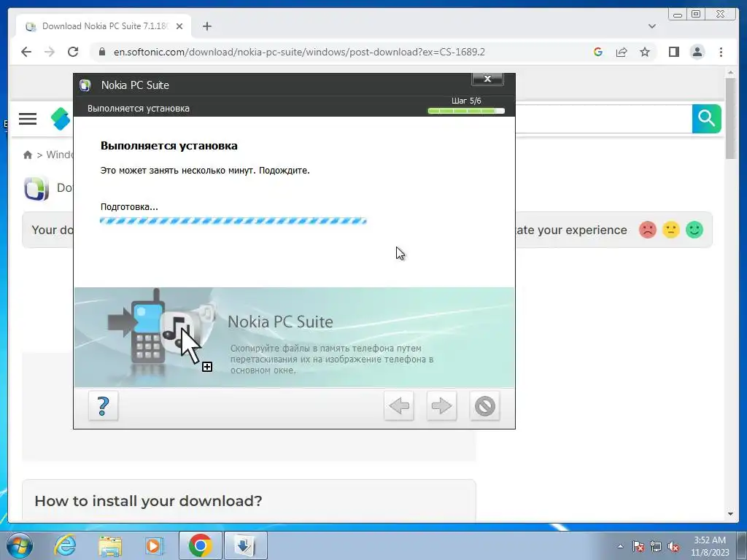Go back in Chrome browser
This screenshot has width=747, height=560.
[26, 52]
